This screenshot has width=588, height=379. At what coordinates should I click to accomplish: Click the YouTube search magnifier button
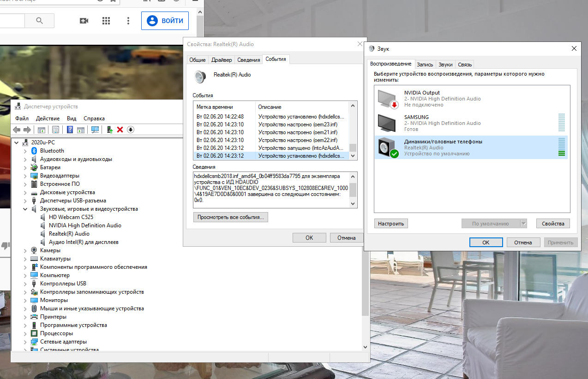[x=39, y=21]
